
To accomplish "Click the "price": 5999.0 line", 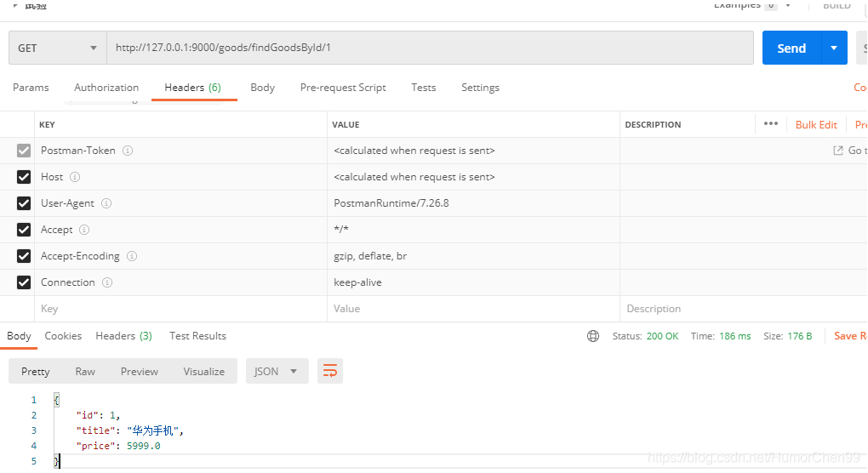I will pos(118,446).
